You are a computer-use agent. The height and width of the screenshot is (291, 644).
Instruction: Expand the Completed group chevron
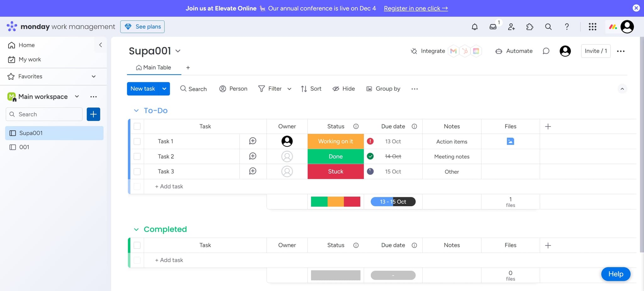pyautogui.click(x=136, y=229)
